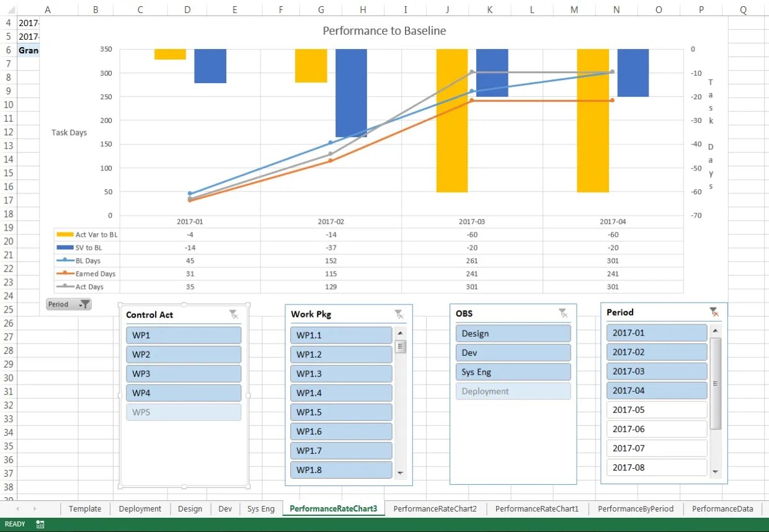Click the previous sheet navigation arrow

point(16,508)
